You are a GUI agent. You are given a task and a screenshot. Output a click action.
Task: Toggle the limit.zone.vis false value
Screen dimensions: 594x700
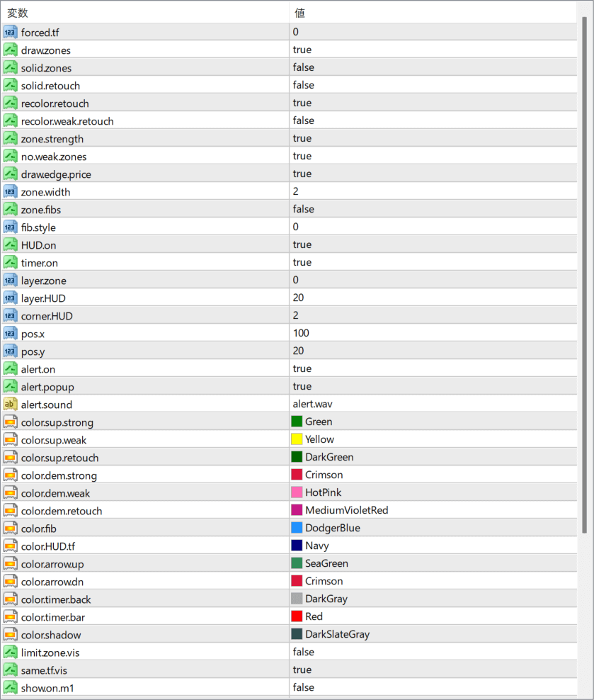303,652
